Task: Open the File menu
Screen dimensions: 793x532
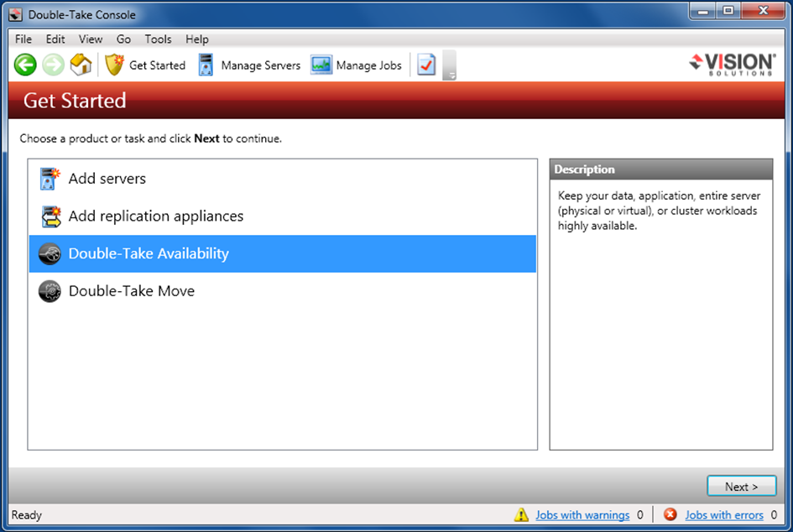Action: 23,39
